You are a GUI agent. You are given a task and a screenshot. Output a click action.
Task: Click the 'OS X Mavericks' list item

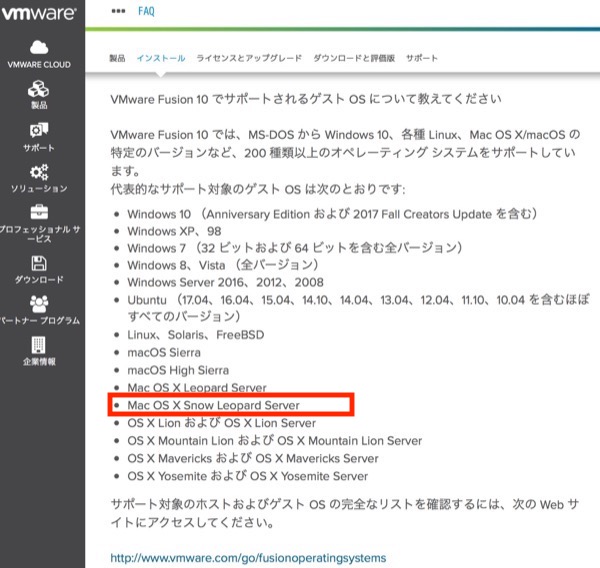coord(253,458)
